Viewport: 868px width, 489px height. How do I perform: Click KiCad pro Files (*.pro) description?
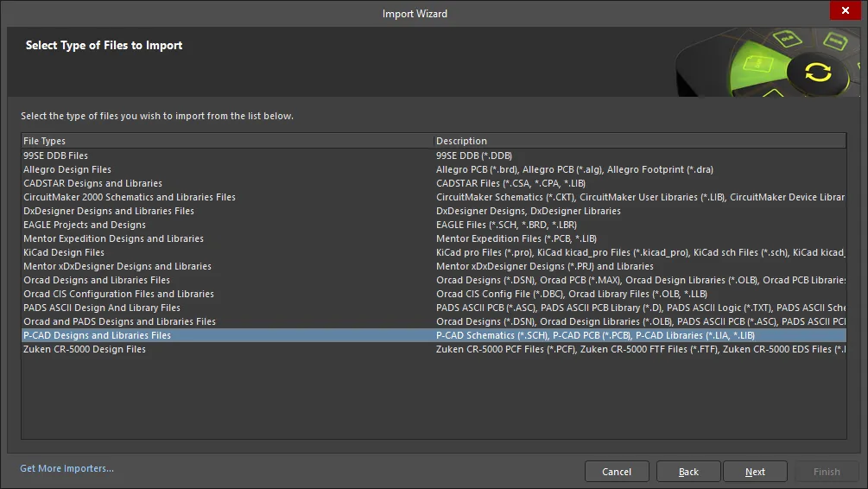point(641,252)
